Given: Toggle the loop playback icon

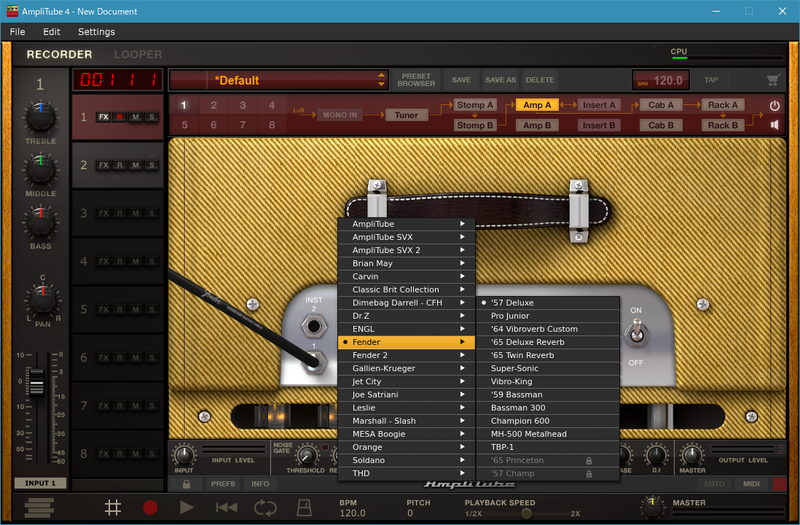Looking at the screenshot, I should (x=265, y=508).
